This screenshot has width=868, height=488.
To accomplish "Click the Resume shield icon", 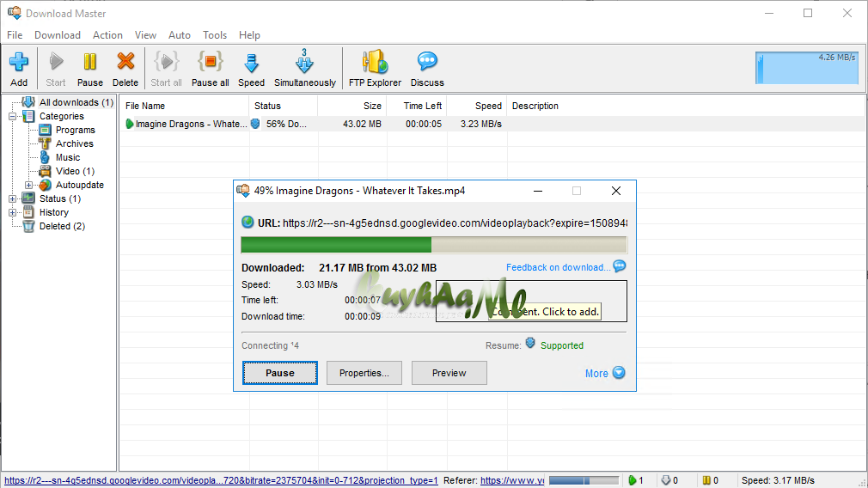I will coord(529,344).
